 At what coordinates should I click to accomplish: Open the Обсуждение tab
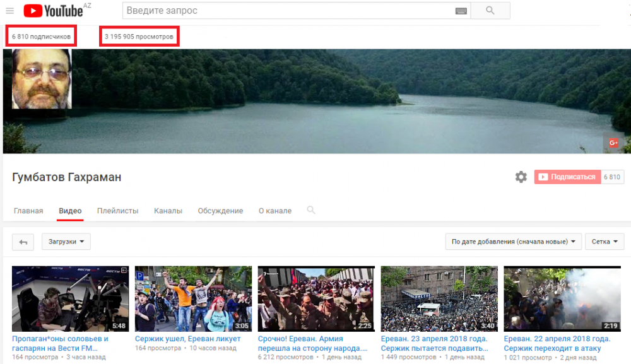220,211
